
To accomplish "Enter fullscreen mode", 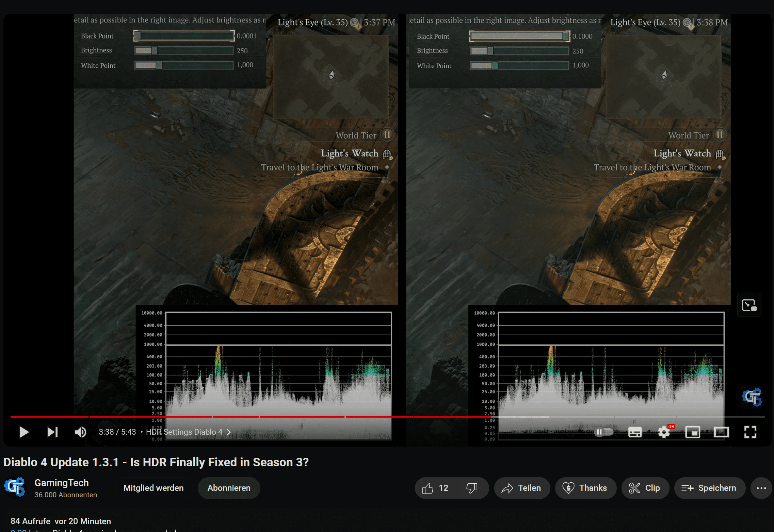I will pyautogui.click(x=750, y=432).
